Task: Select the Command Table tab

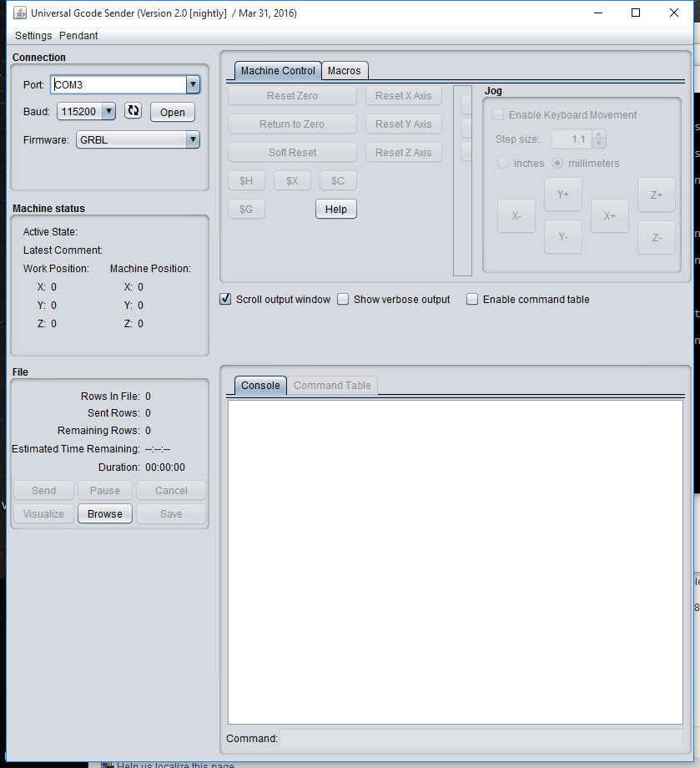Action: 332,386
